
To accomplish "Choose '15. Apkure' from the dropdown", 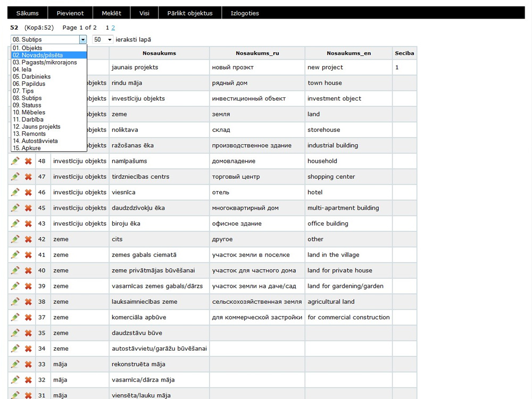I will (49, 148).
